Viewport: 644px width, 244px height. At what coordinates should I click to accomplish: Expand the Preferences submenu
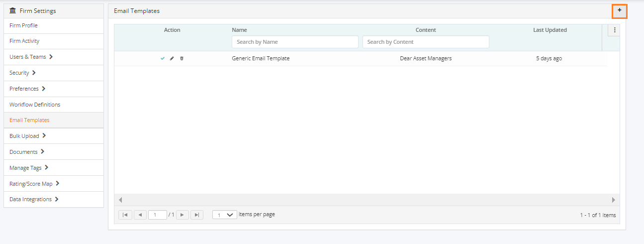point(43,89)
